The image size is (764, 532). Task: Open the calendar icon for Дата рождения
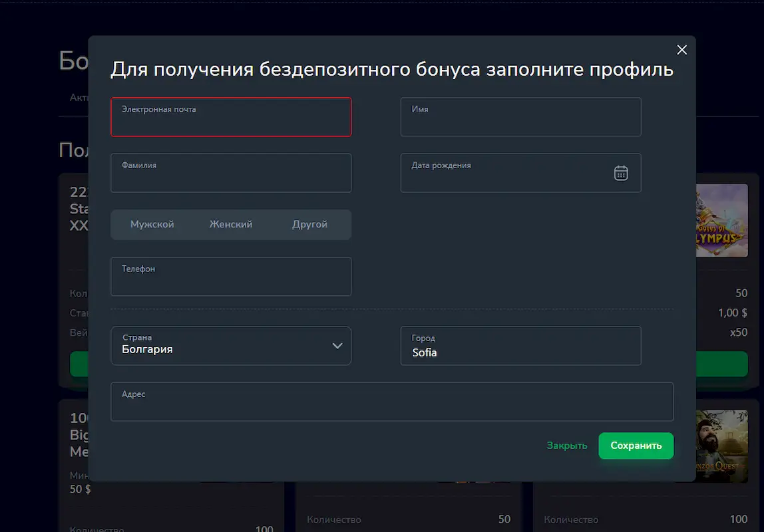(x=621, y=173)
